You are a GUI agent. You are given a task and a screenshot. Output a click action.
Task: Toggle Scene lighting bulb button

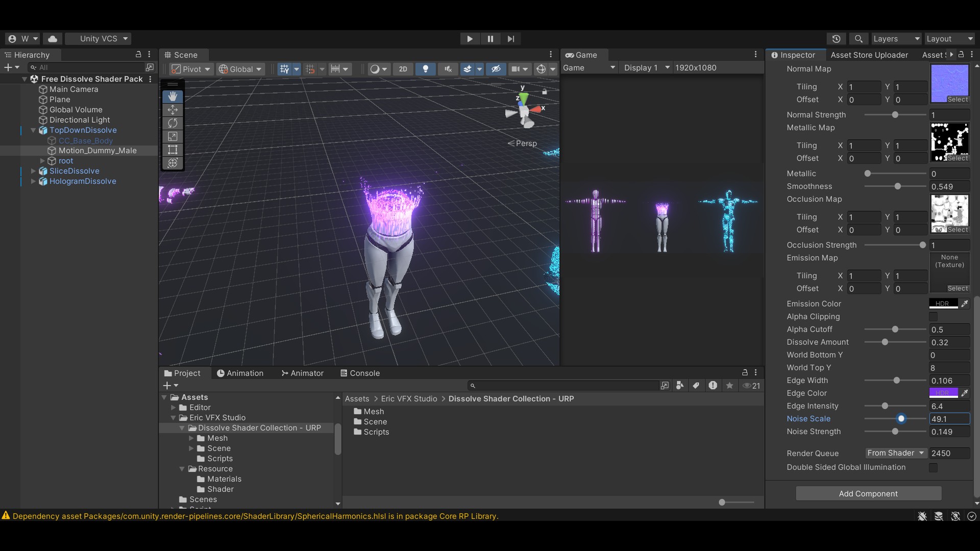[425, 69]
